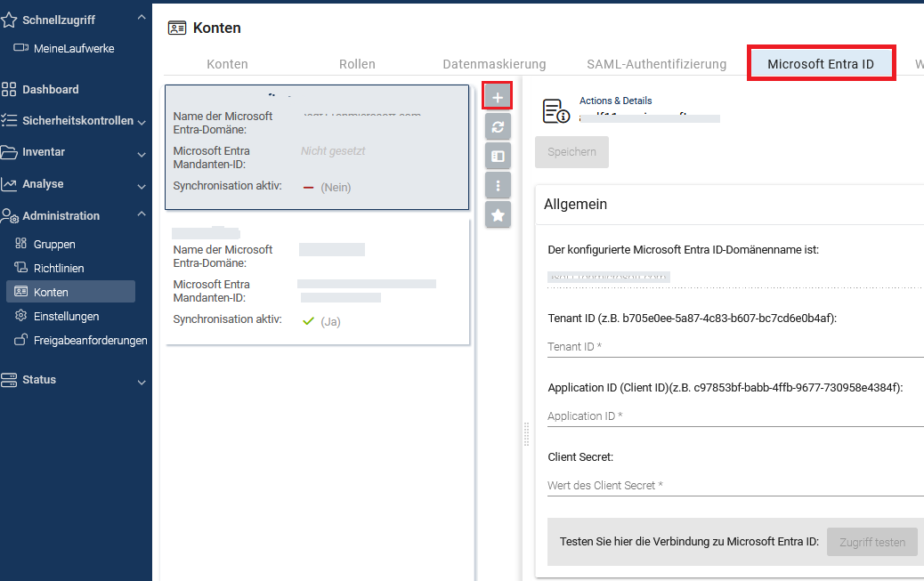Image resolution: width=924 pixels, height=581 pixels.
Task: Click the Richtlinien scroll icon
Action: tap(21, 268)
